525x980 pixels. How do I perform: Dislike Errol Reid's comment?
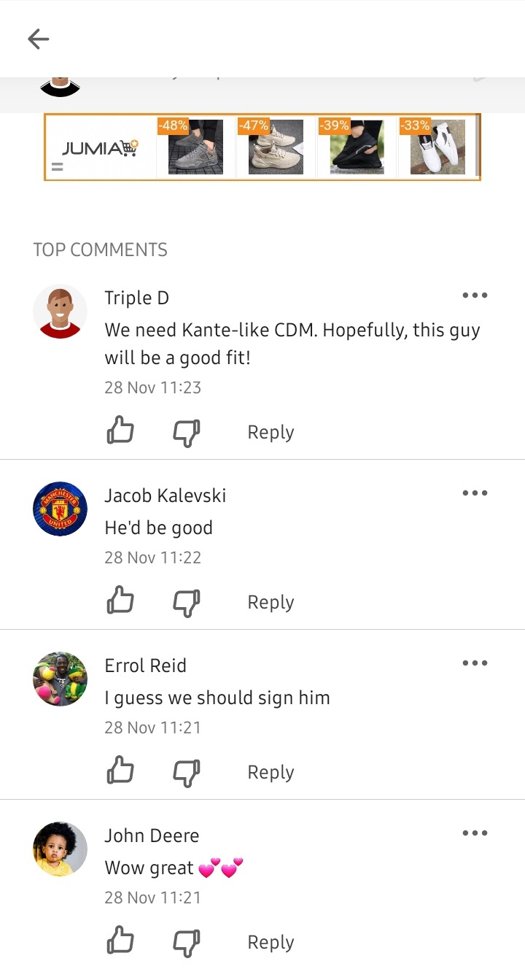[x=187, y=773]
